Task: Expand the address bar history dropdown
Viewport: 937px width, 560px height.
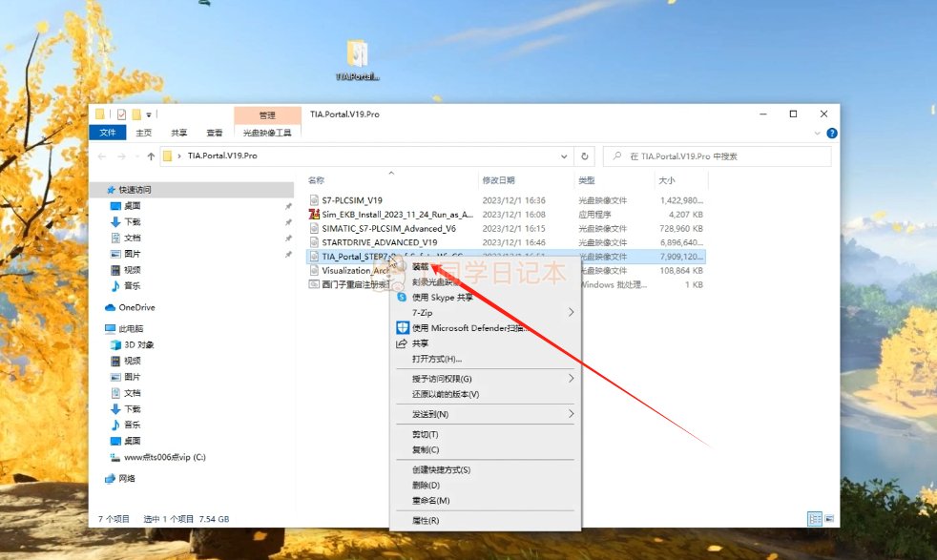Action: pyautogui.click(x=564, y=156)
